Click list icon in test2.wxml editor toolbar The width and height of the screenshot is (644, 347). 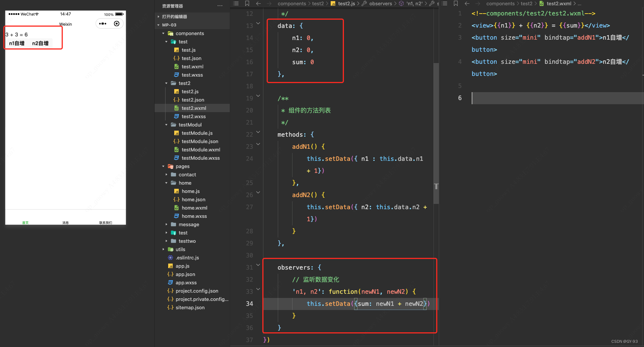(445, 3)
